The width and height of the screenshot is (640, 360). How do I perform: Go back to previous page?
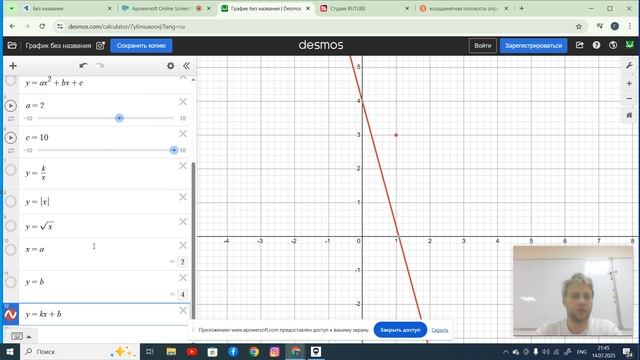(x=12, y=26)
